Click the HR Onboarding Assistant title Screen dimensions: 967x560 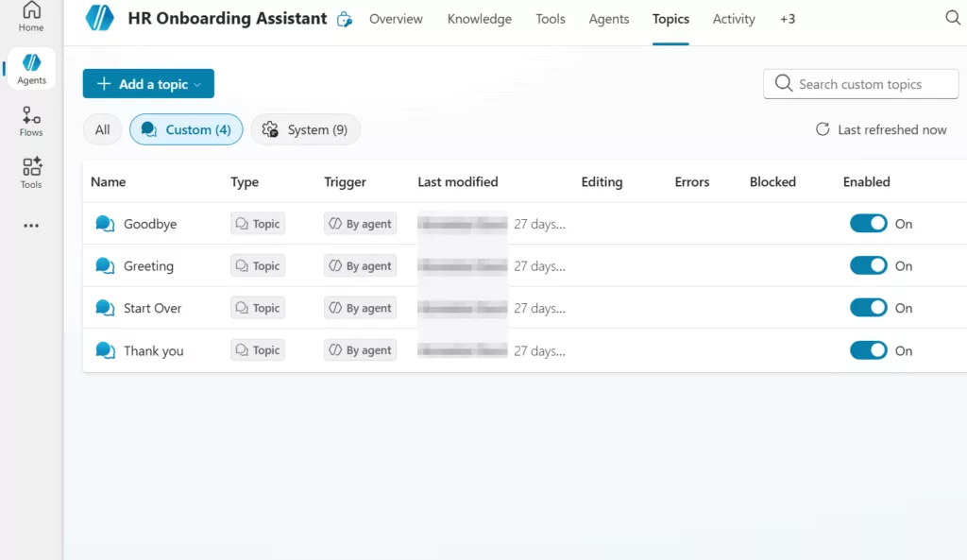(228, 19)
